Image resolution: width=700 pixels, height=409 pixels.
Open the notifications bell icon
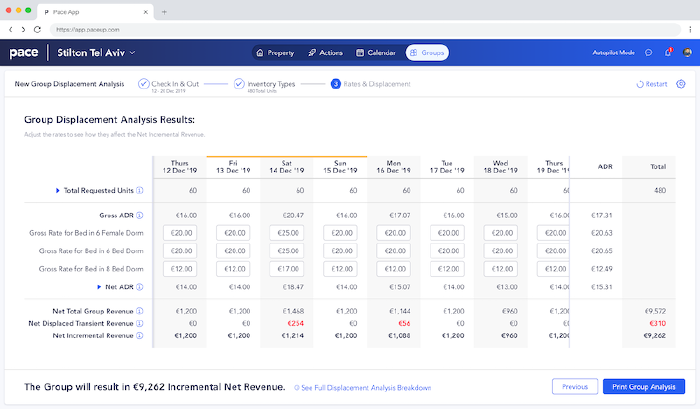[x=668, y=52]
